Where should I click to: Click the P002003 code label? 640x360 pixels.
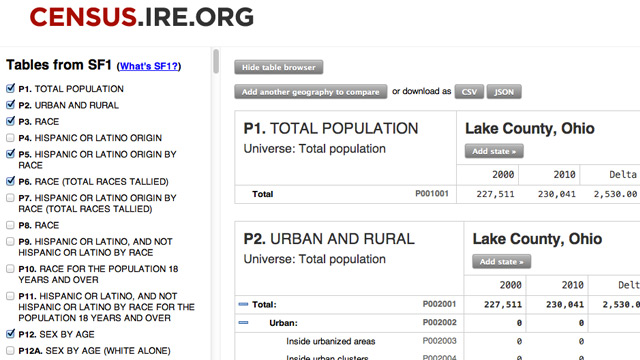(440, 341)
